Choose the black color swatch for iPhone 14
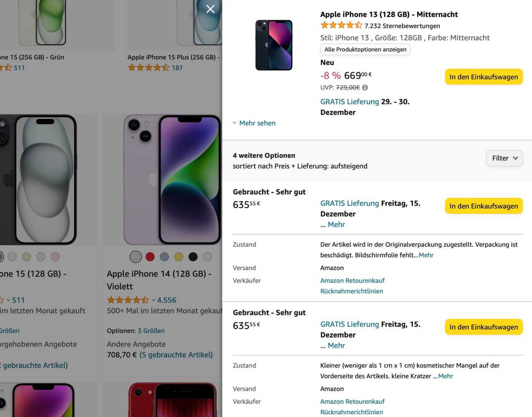Screen dimensions: 532x417 [193, 256]
